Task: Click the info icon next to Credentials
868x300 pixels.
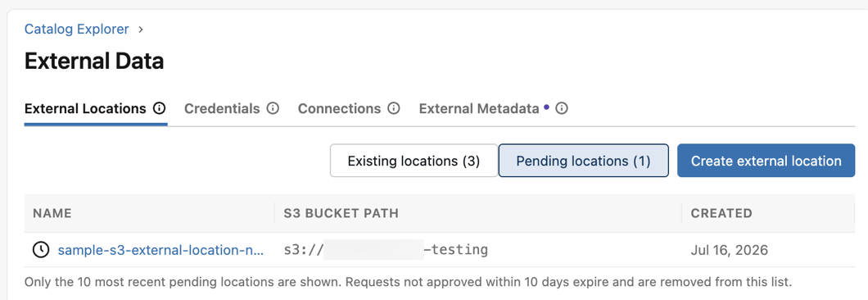Action: [x=273, y=109]
